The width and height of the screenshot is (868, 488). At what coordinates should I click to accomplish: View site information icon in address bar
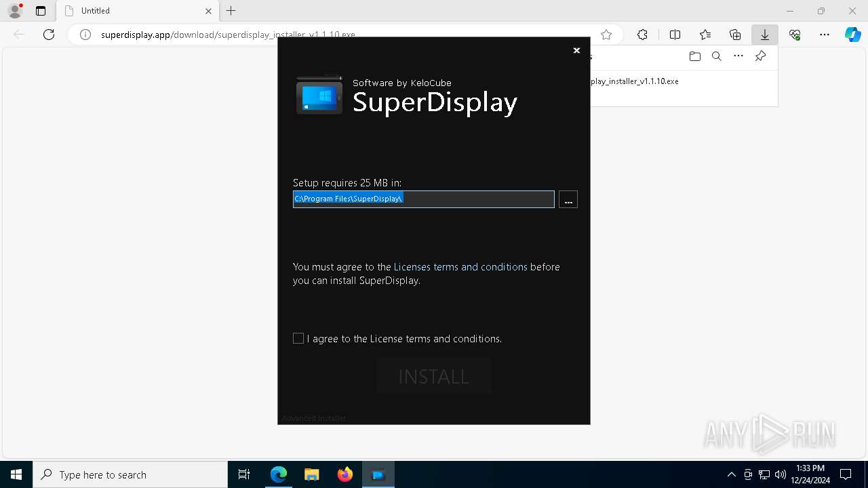(85, 35)
